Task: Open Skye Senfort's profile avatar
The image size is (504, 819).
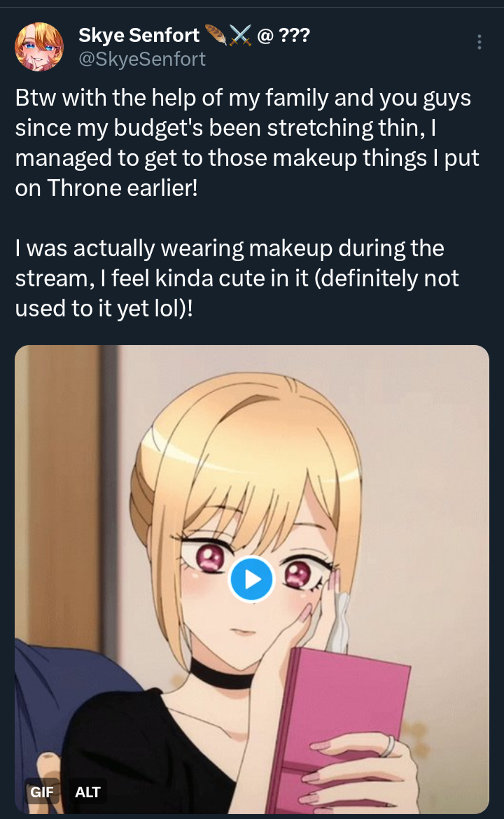Action: click(39, 47)
